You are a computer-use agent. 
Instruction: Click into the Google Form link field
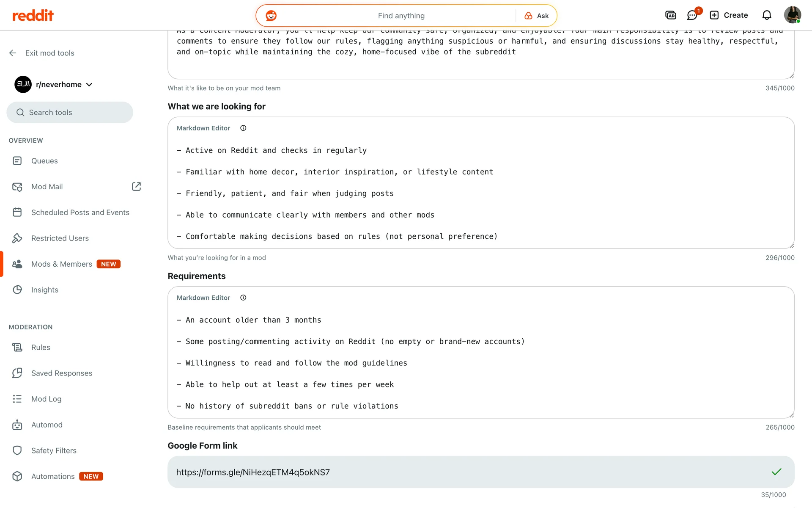[x=465, y=472]
